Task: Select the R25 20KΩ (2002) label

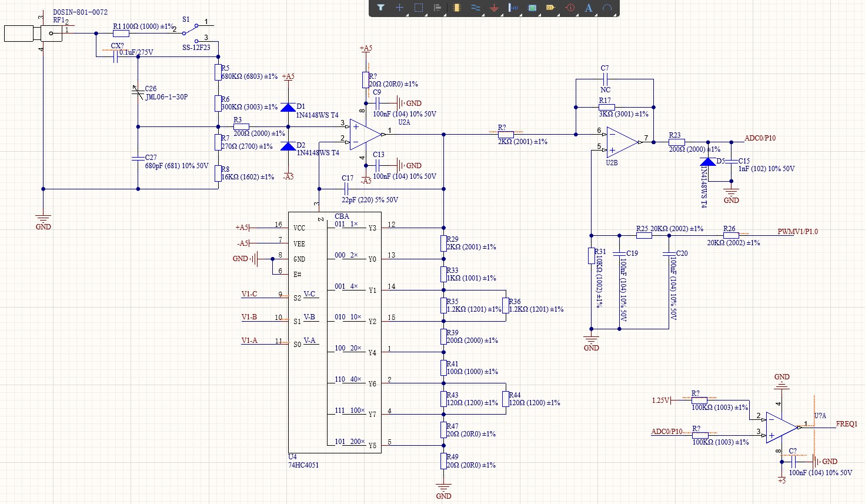Action: pos(670,229)
